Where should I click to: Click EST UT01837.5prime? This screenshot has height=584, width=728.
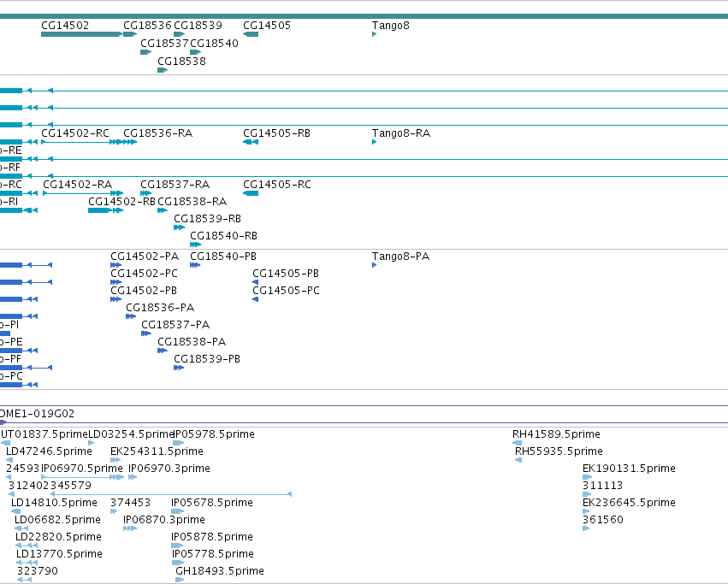44,434
